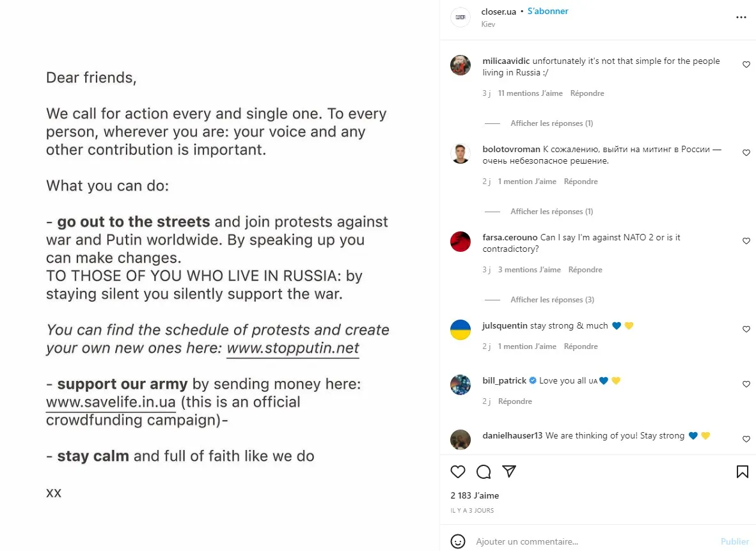
Task: Like the post with heart icon
Action: pos(458,472)
